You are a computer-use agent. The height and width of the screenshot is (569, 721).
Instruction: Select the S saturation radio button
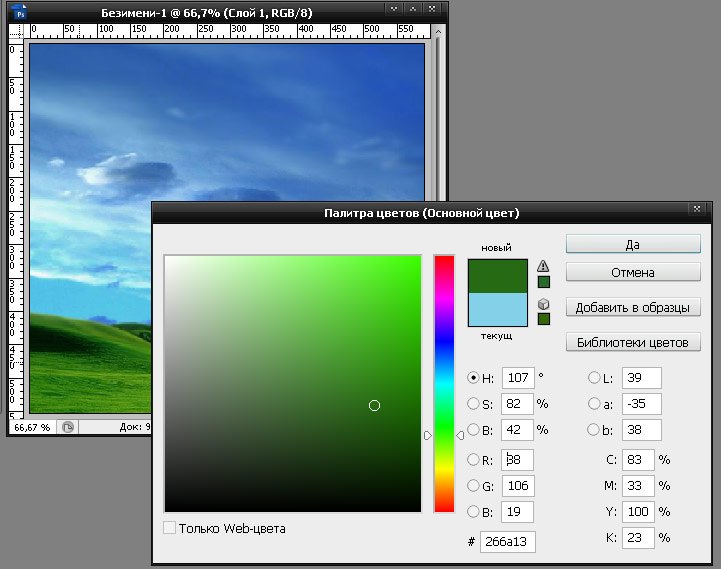474,404
